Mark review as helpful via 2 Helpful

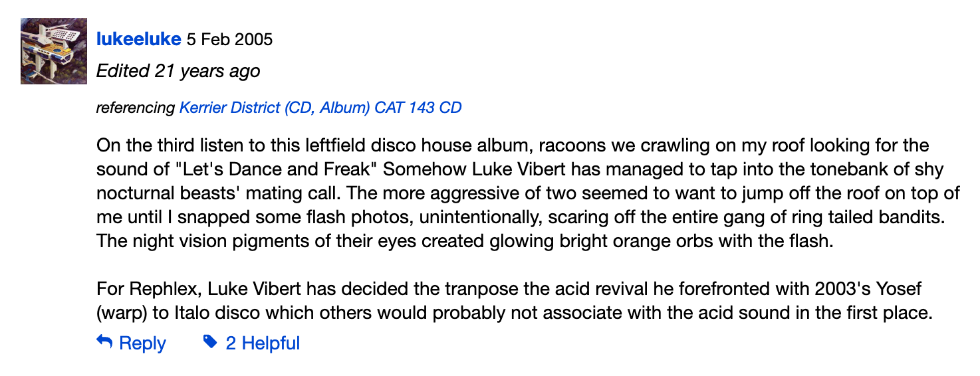[263, 343]
